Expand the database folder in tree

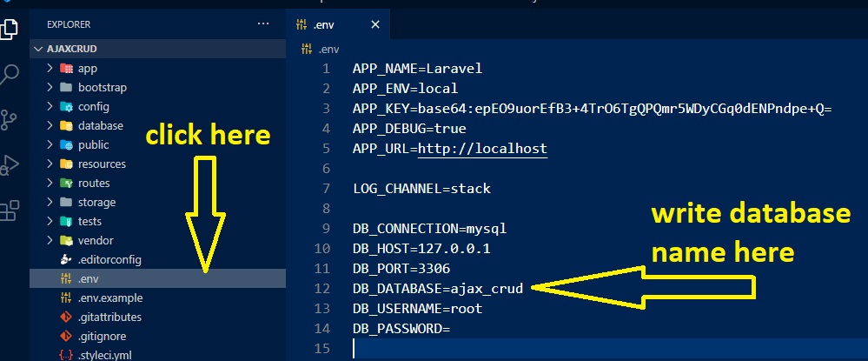pos(100,125)
